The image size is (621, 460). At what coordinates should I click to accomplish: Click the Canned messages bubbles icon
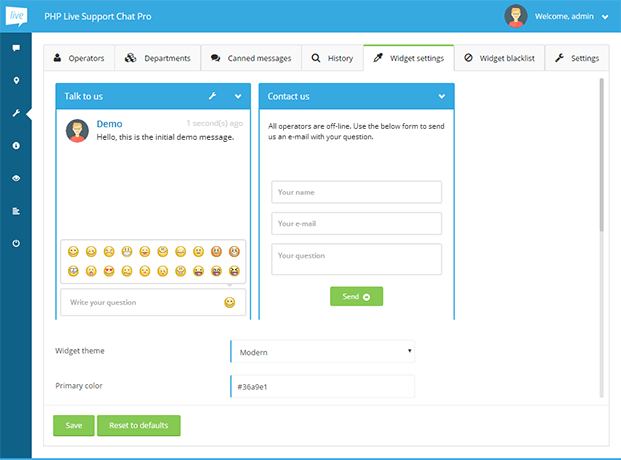[215, 58]
